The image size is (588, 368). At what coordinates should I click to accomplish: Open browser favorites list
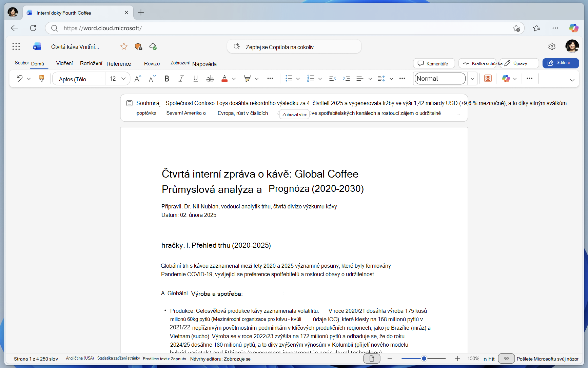(x=536, y=28)
